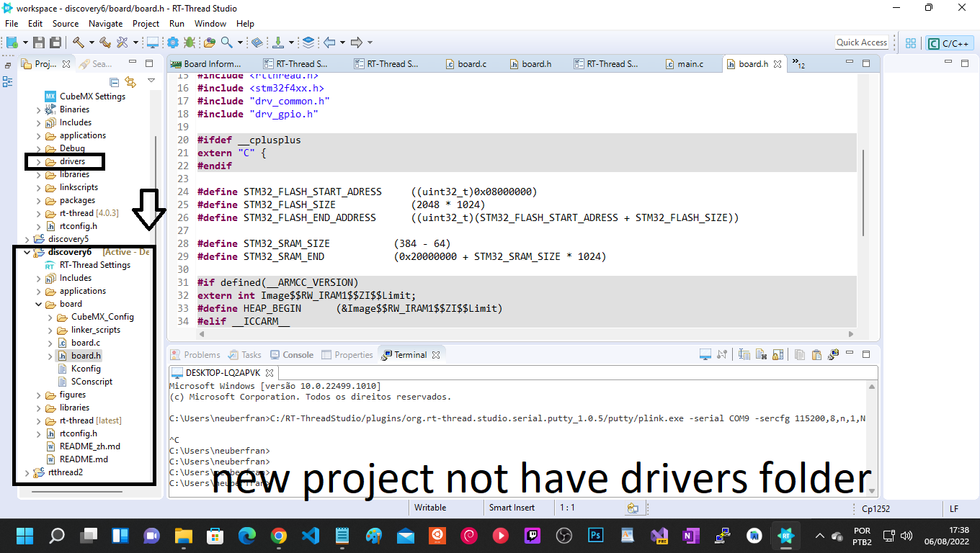Open the Debug bug icon on the toolbar
This screenshot has width=980, height=553.
click(x=189, y=43)
